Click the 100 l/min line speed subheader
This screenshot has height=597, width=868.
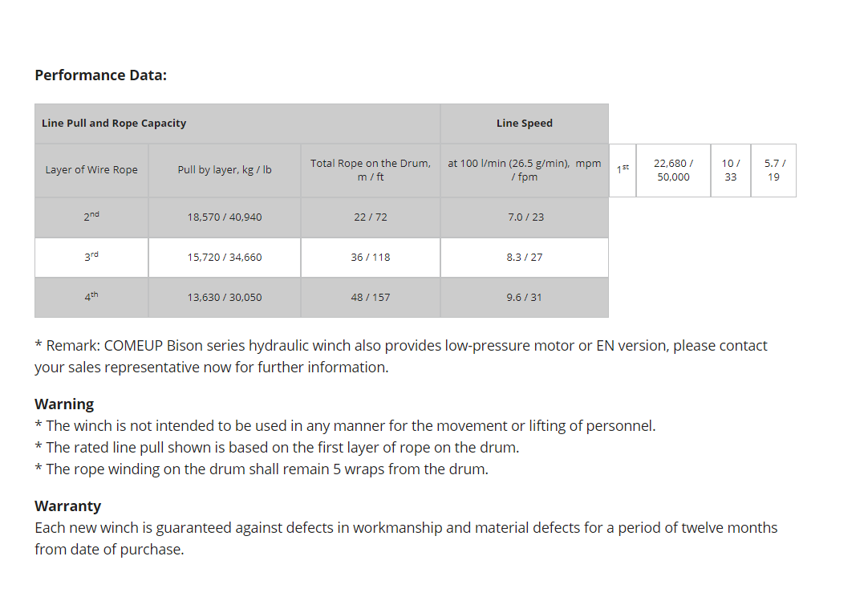(x=524, y=170)
